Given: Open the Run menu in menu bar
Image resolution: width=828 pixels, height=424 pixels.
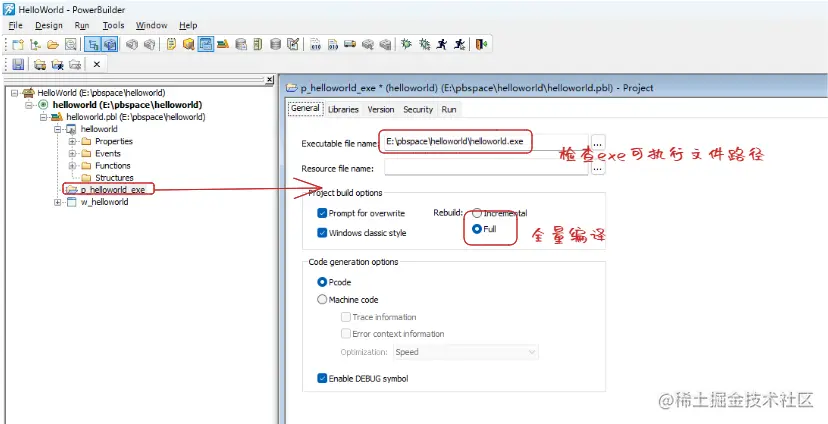Looking at the screenshot, I should pyautogui.click(x=82, y=25).
